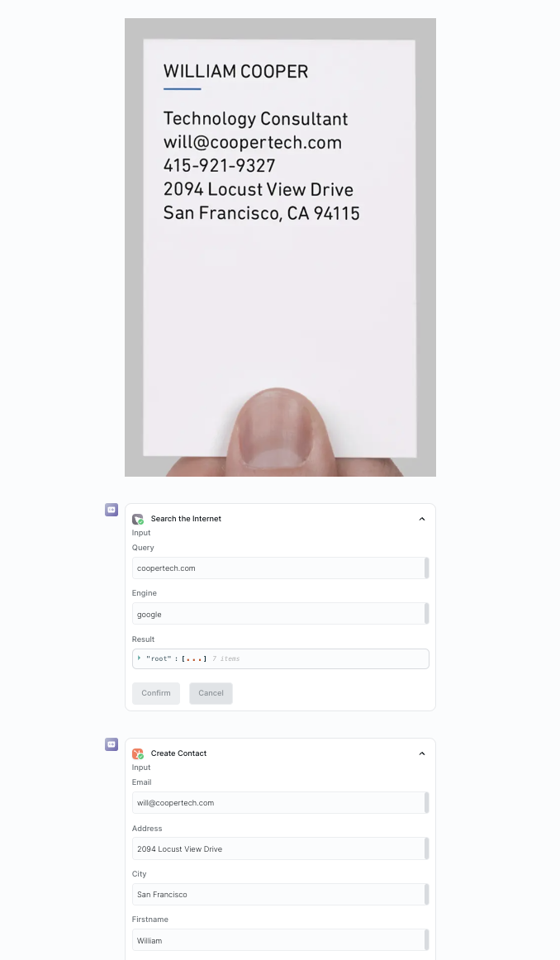Screen dimensions: 560x960
Task: Click the Search the Internet tool icon
Action: point(138,519)
